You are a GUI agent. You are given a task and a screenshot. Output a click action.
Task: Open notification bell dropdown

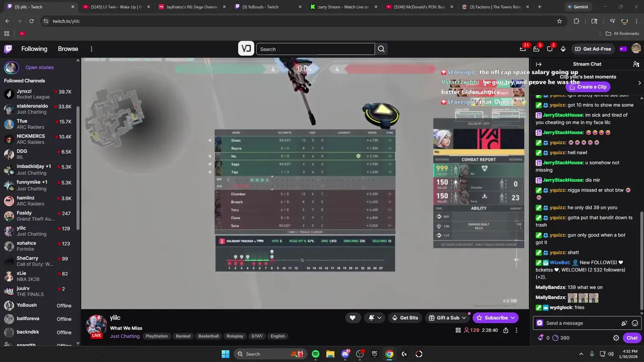(x=375, y=318)
